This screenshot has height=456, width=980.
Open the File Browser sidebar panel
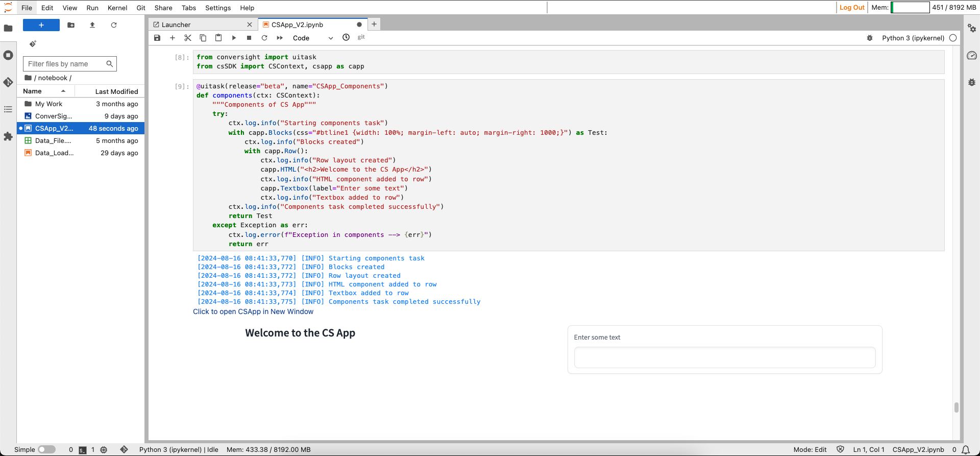point(8,28)
